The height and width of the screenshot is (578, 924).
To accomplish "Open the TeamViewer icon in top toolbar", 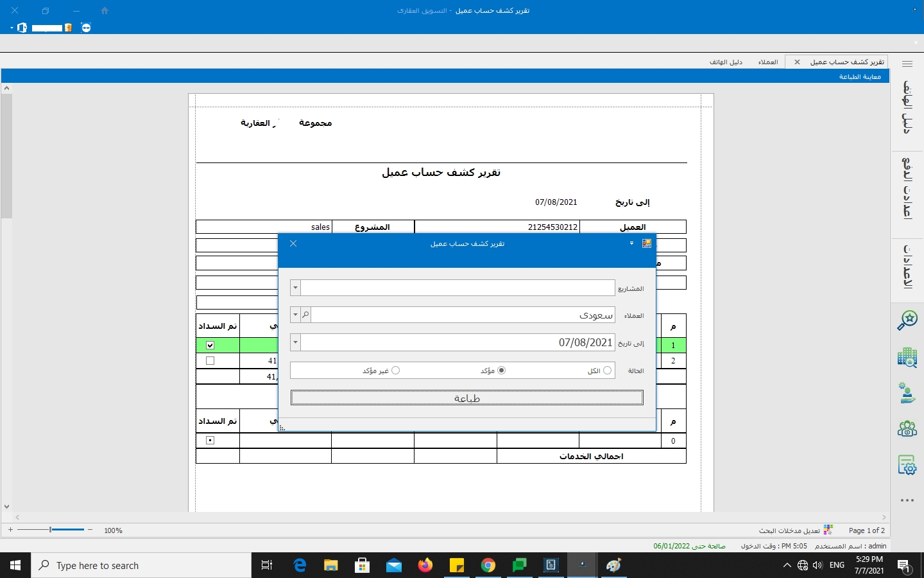I will click(86, 28).
